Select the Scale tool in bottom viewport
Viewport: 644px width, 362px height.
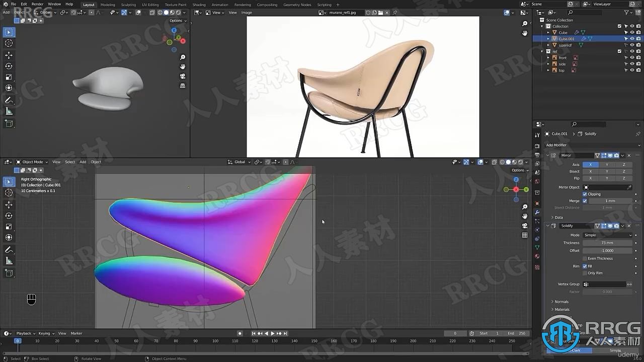9,227
